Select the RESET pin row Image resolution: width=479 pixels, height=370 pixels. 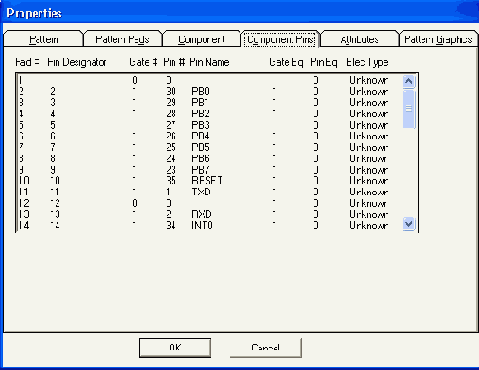209,181
